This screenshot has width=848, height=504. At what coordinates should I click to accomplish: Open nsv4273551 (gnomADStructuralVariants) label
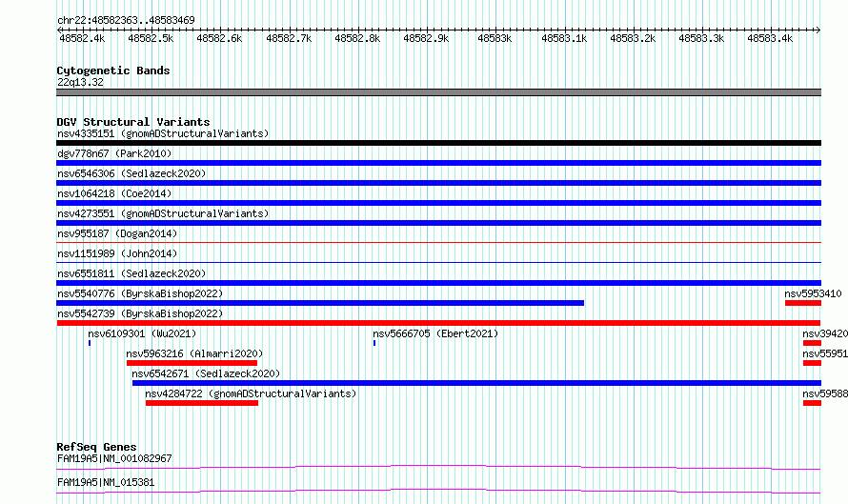click(163, 213)
